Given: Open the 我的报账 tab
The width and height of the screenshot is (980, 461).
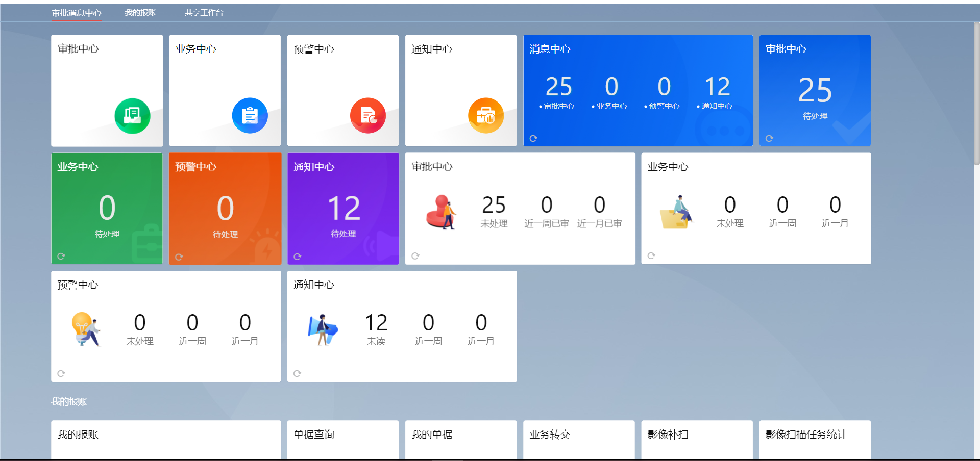Looking at the screenshot, I should click(x=140, y=13).
